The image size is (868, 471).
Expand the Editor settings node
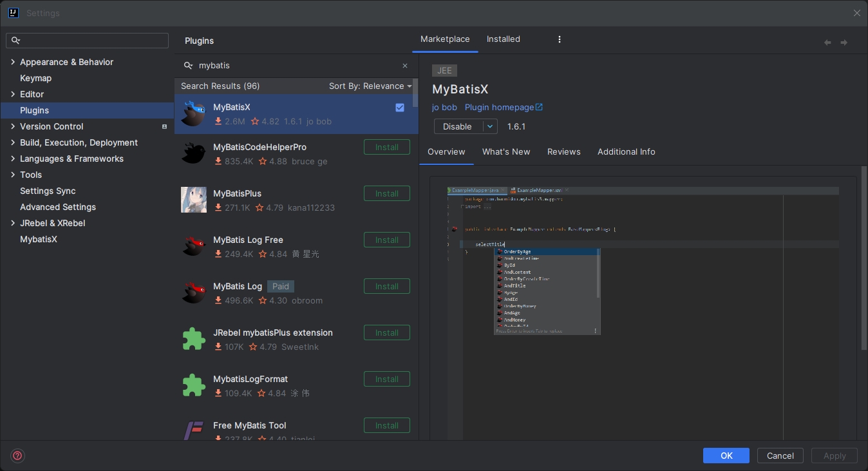[13, 94]
